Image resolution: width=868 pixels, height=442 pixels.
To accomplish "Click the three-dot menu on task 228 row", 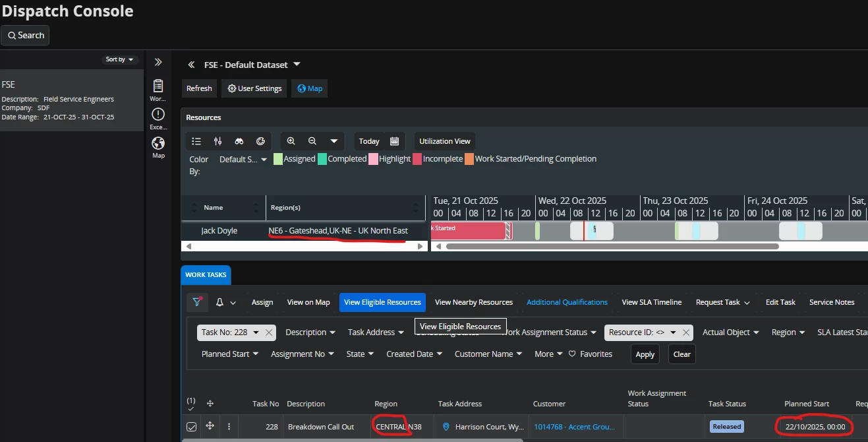I will [x=229, y=427].
